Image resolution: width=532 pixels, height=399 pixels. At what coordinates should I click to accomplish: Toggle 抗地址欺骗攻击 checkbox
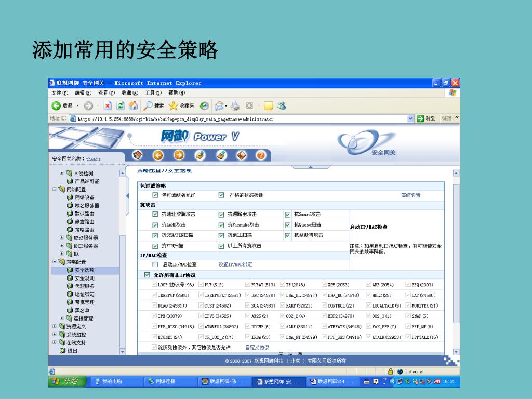click(155, 214)
